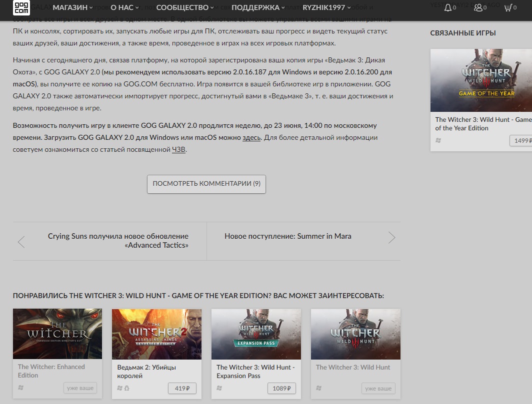Expand the ПОДДЕРЖКА menu
The height and width of the screenshot is (404, 532).
258,7
